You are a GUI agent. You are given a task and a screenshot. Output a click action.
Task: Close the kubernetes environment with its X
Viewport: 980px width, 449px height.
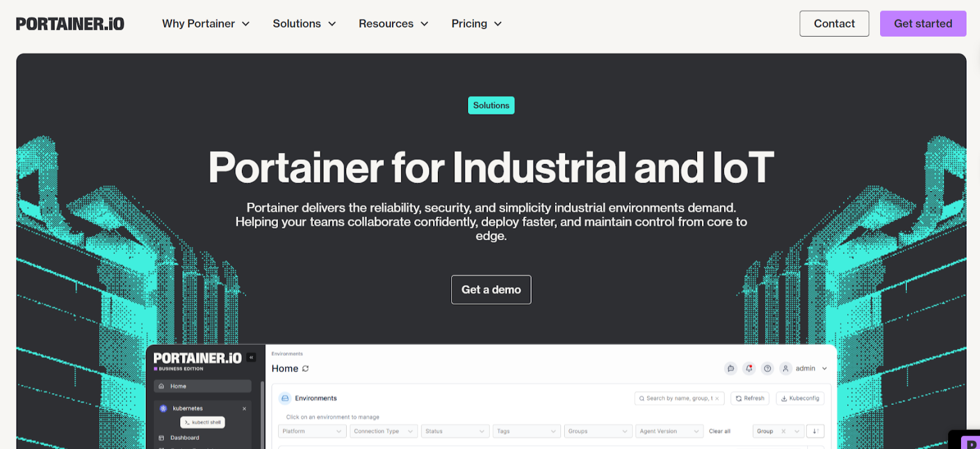tap(244, 409)
